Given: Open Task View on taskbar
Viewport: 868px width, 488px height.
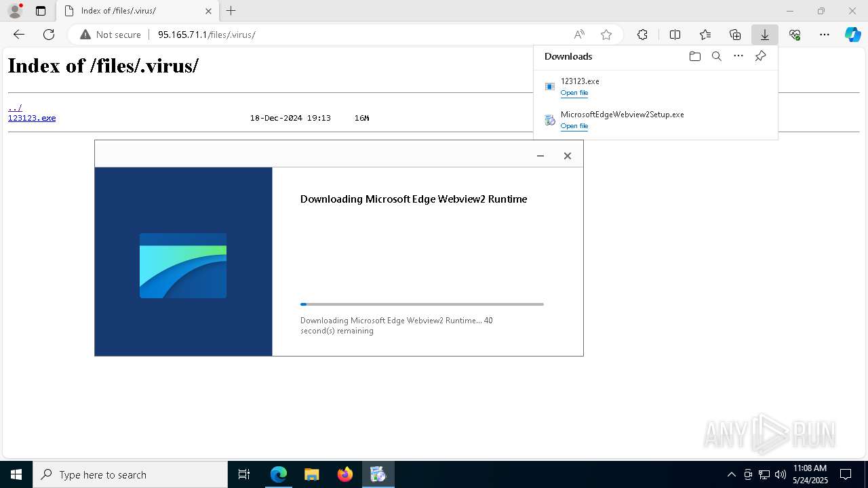Looking at the screenshot, I should click(x=244, y=474).
